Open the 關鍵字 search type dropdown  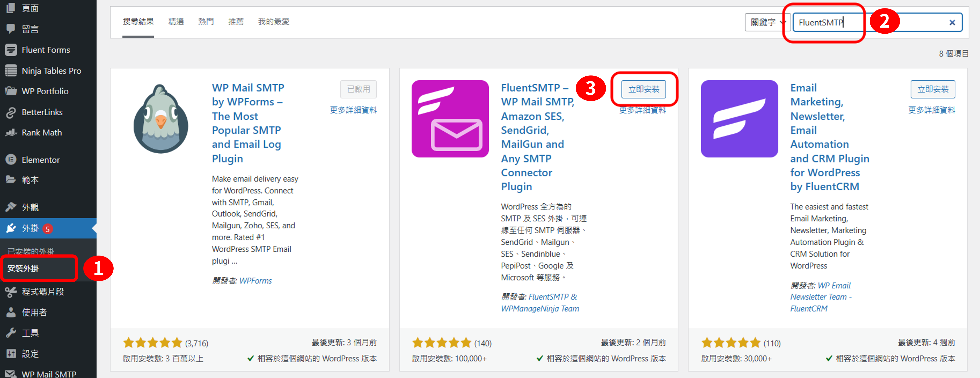[767, 22]
